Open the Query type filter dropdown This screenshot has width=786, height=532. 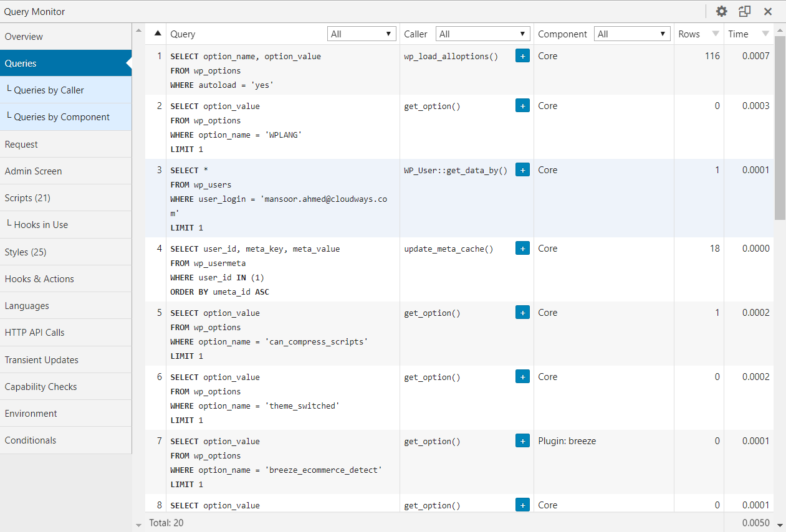click(362, 34)
